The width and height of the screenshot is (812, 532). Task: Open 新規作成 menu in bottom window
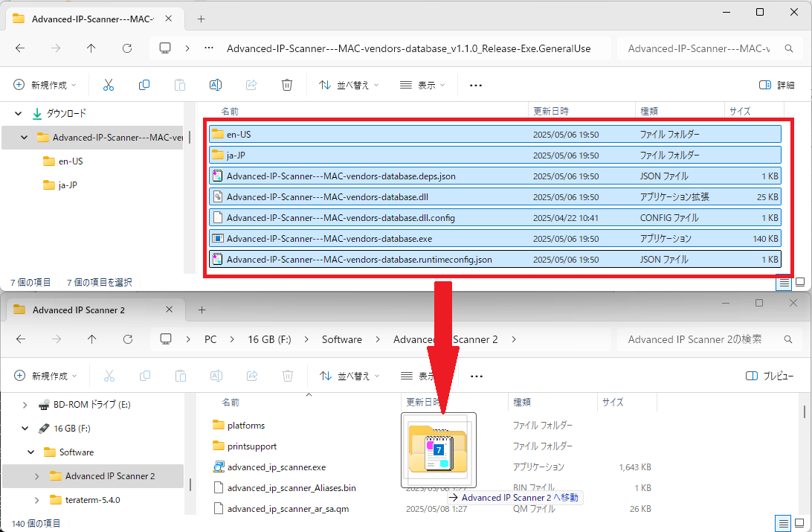point(45,376)
